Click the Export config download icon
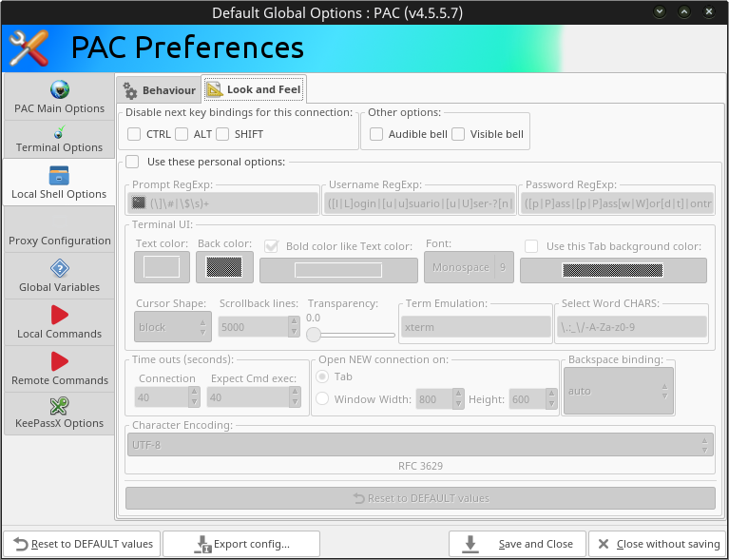The width and height of the screenshot is (729, 560). coord(202,544)
